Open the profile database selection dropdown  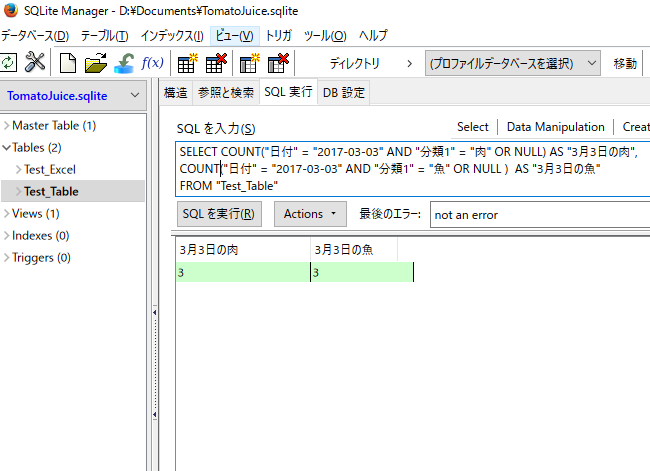pos(513,63)
